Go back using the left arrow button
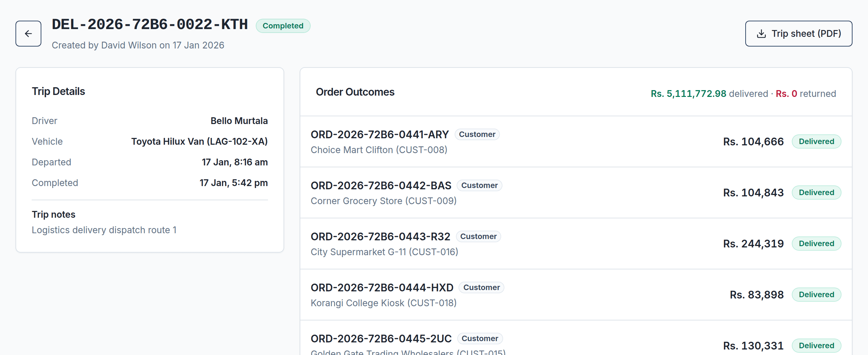 [x=28, y=34]
